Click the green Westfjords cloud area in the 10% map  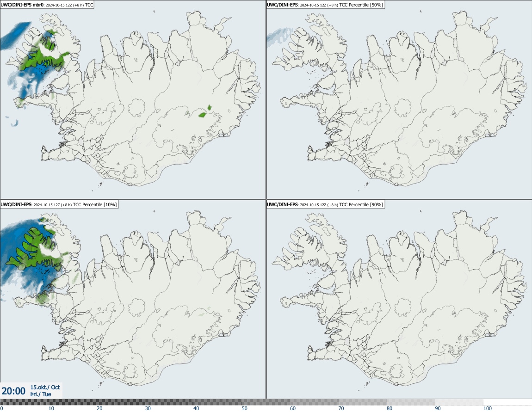[x=36, y=249]
